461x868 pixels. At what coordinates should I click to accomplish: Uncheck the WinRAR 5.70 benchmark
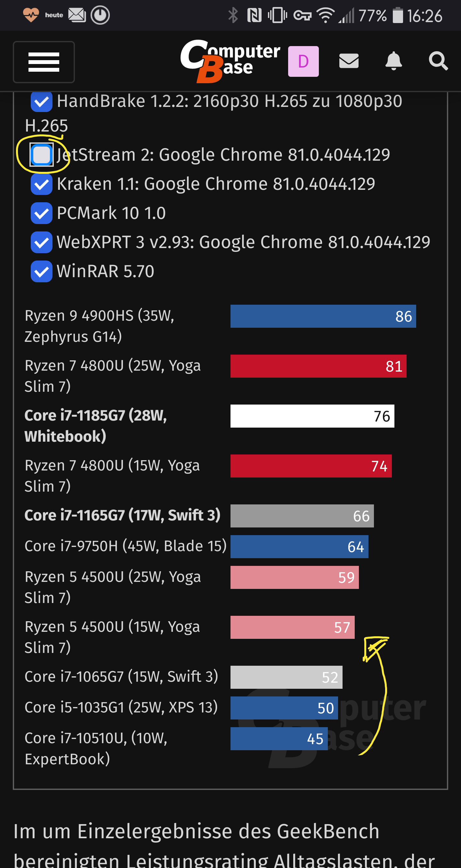[x=41, y=271]
